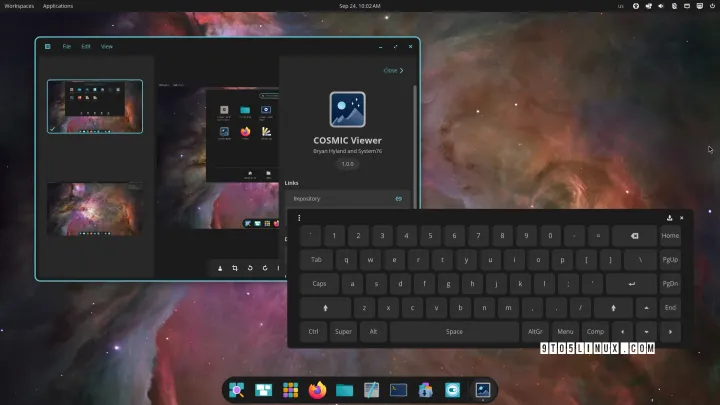Viewport: 720px width, 405px height.
Task: Click the wallpaper/set-as icon in viewer toolbar
Action: click(220, 268)
